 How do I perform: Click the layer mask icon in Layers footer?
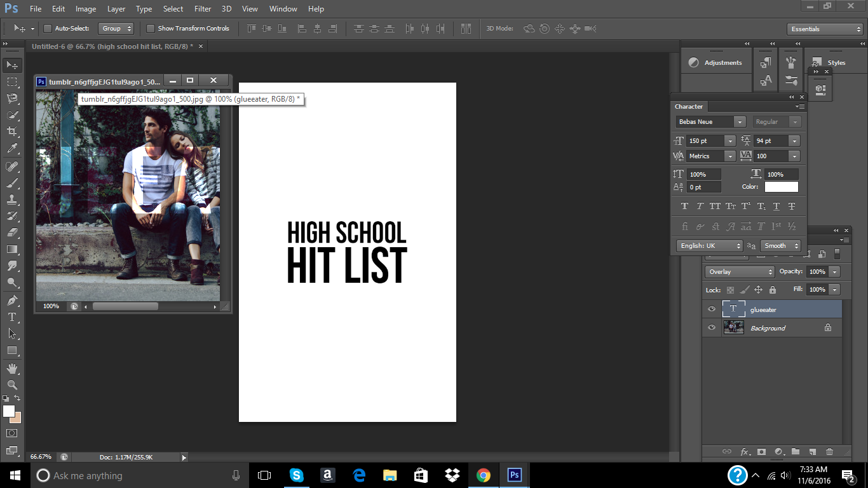[762, 452]
